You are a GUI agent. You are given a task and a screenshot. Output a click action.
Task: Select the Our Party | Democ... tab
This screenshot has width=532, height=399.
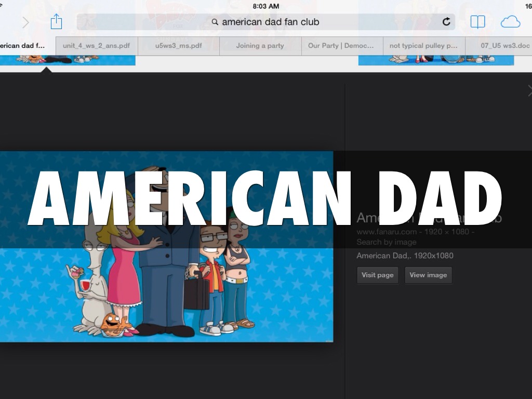pyautogui.click(x=341, y=46)
